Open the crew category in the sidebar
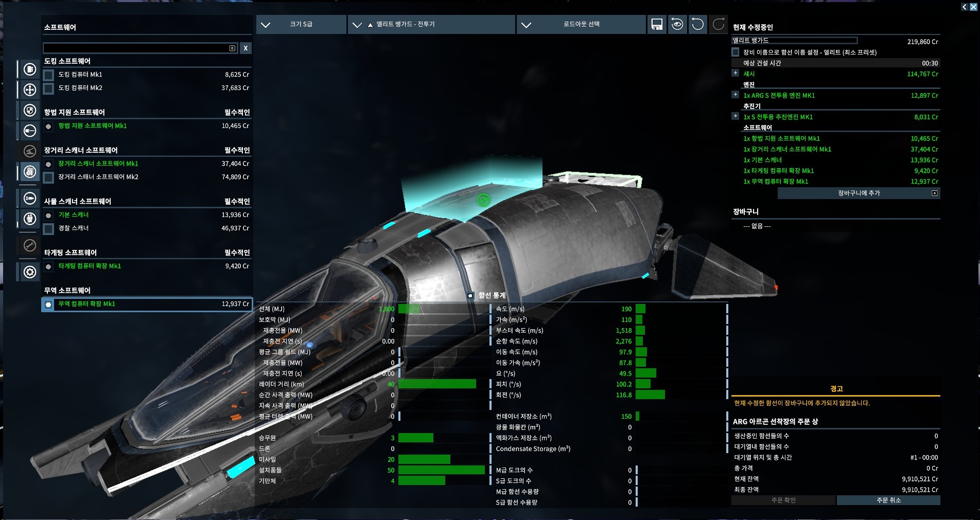Viewport: 980px width, 520px height. 30,219
